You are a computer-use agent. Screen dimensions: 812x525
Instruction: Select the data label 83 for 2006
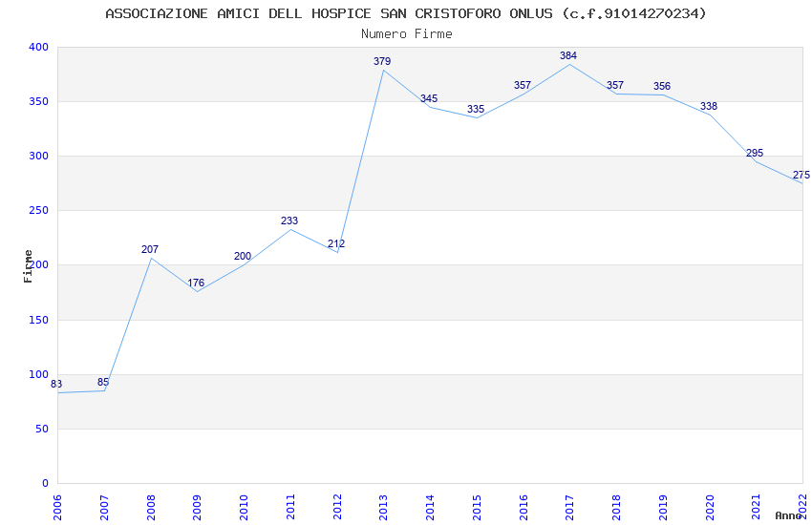(x=56, y=384)
